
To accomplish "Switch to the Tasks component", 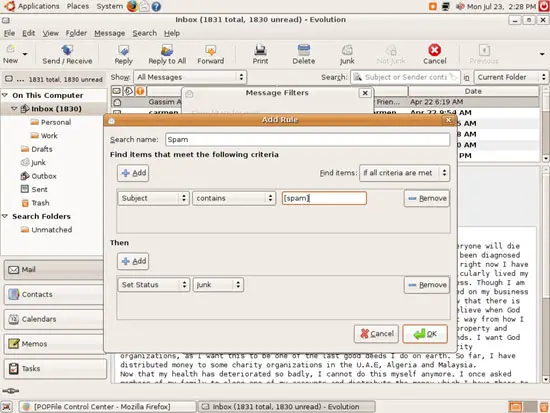I will [55, 368].
